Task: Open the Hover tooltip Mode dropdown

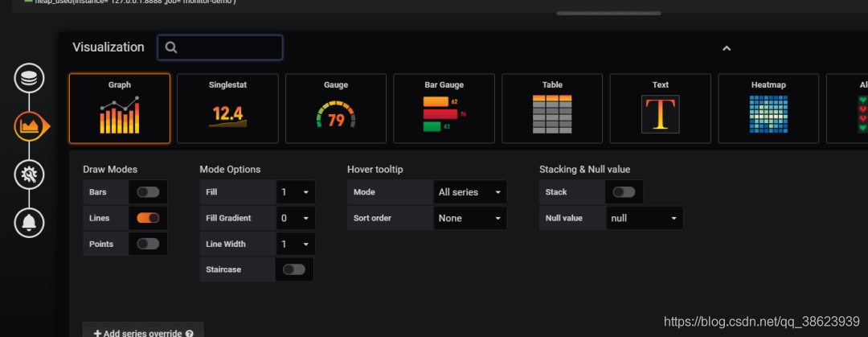Action: (x=470, y=191)
